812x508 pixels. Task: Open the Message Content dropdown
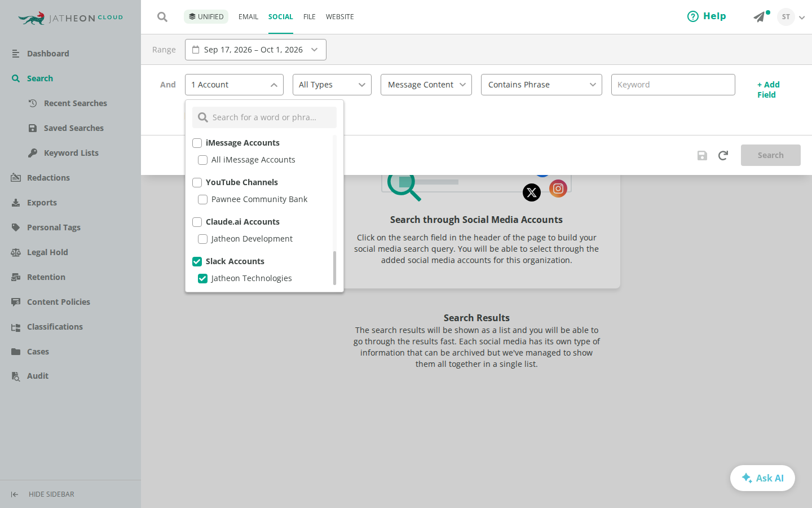[426, 85]
